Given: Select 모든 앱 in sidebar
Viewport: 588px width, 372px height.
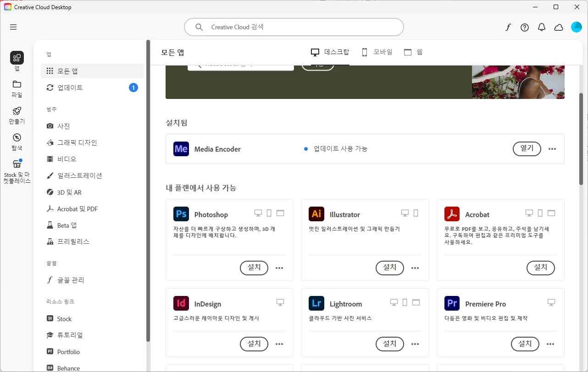Looking at the screenshot, I should [92, 71].
